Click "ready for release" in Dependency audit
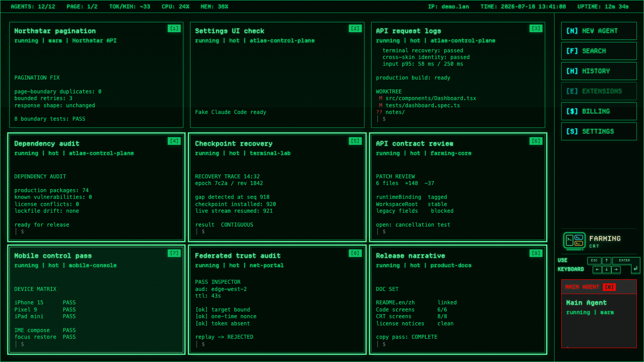 tap(42, 225)
